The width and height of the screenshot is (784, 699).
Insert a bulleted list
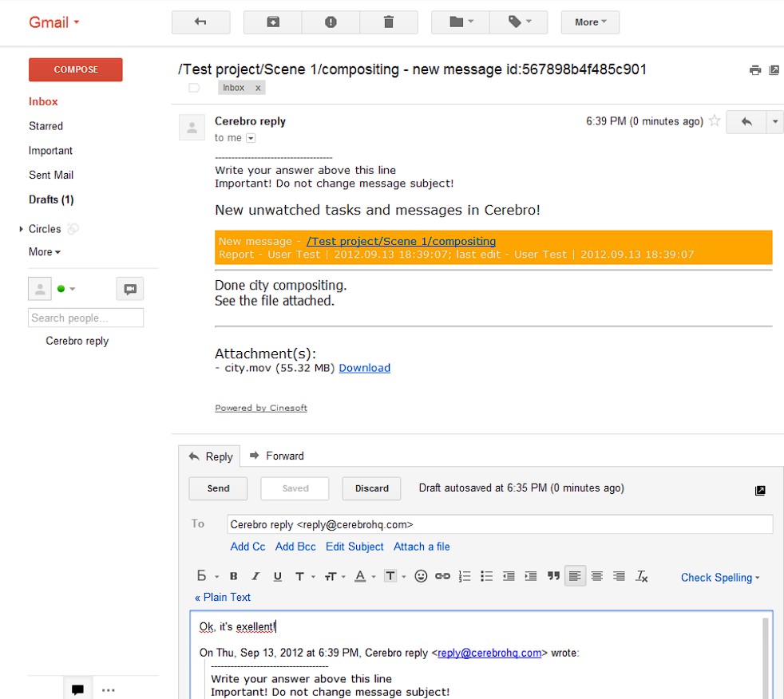(486, 576)
